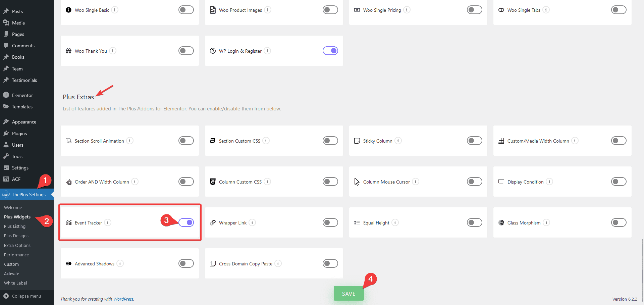The image size is (644, 305).
Task: Turn off WP Login & Register toggle
Action: tap(330, 51)
